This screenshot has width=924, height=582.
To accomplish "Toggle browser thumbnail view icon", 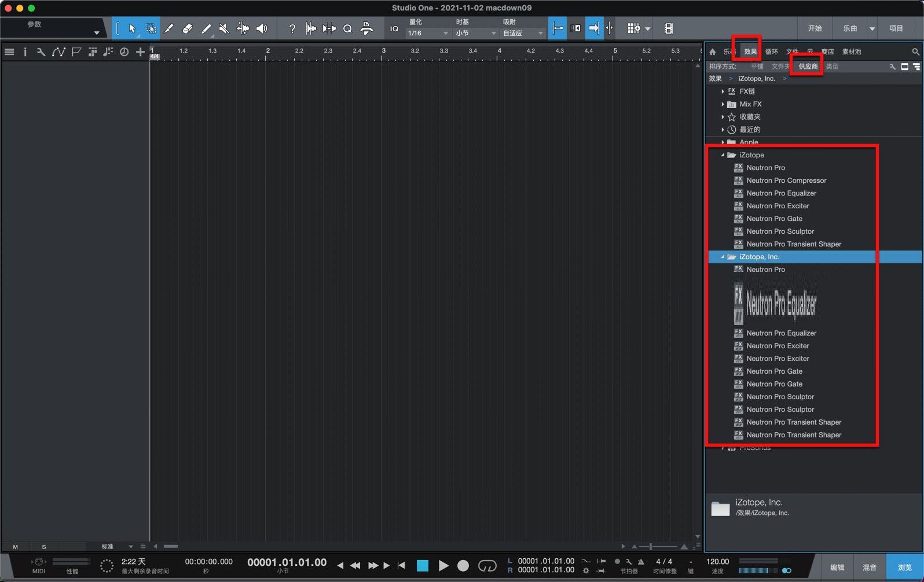I will [905, 67].
